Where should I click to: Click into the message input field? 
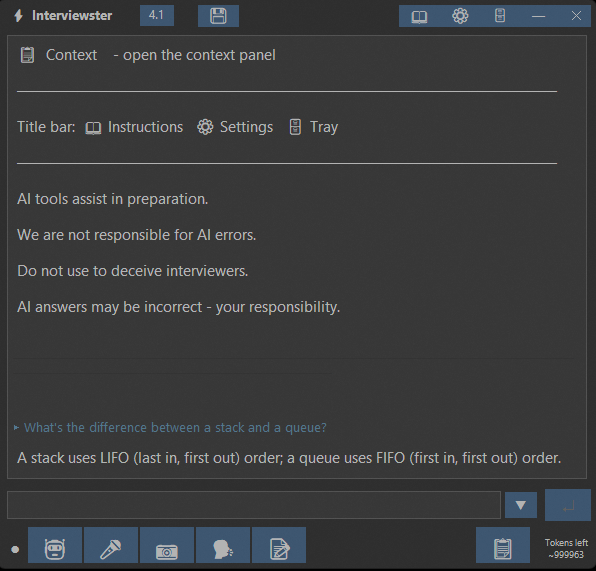[x=254, y=505]
